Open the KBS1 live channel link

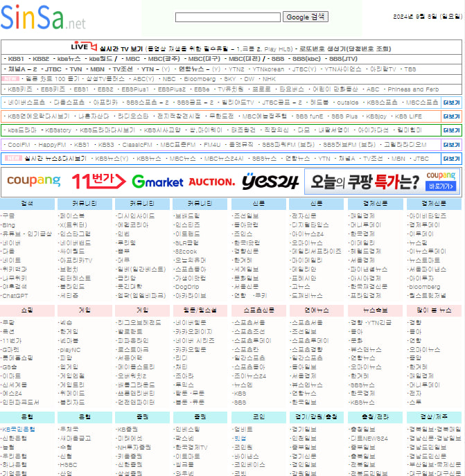16,59
